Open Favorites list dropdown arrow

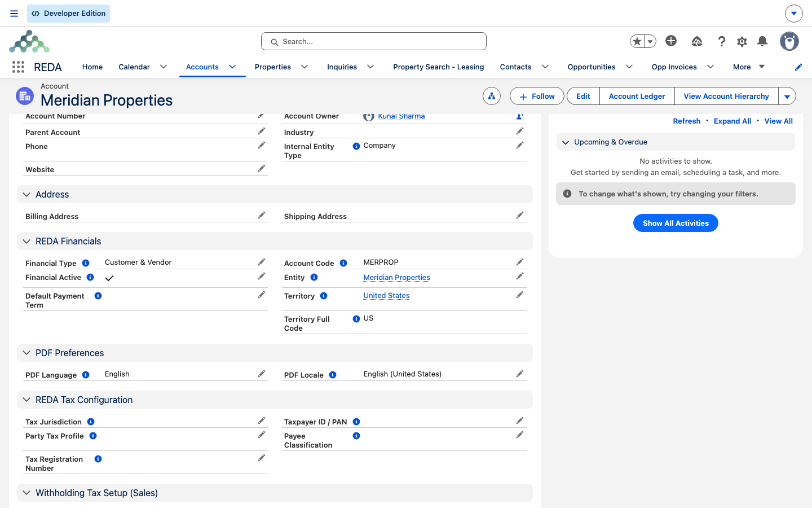pos(650,41)
